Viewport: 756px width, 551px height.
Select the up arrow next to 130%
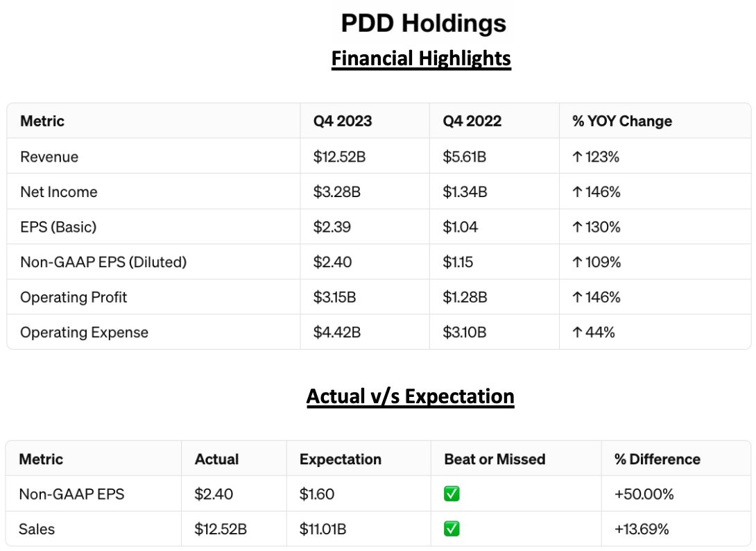[577, 227]
